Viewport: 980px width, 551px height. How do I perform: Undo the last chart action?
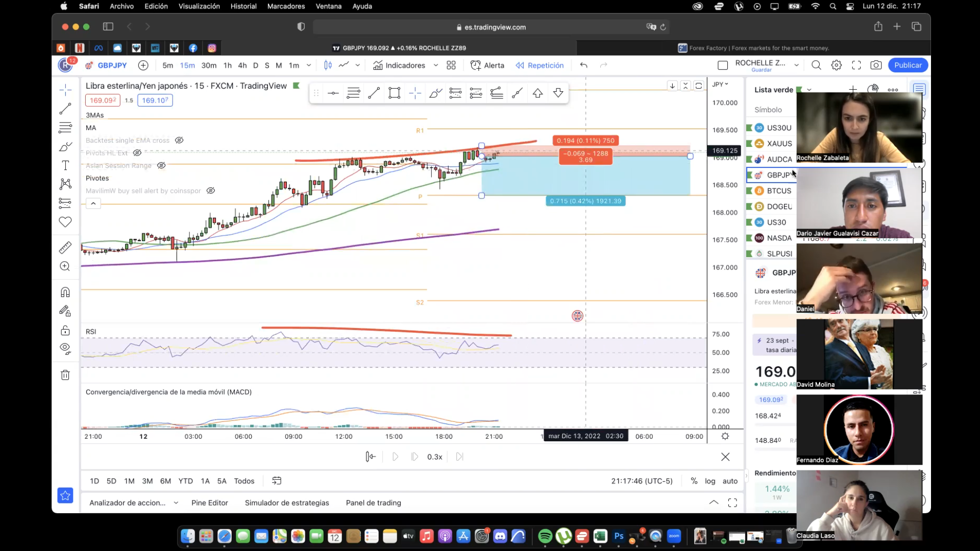[x=584, y=65]
